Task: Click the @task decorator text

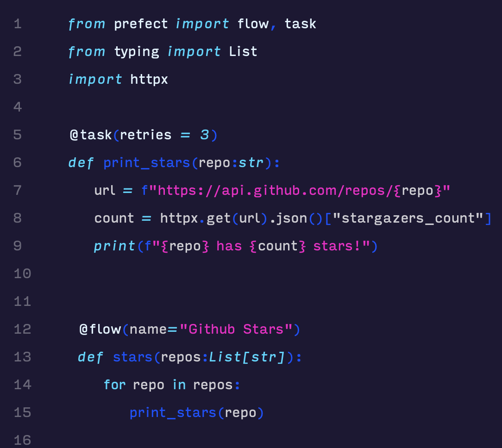Action: pos(91,135)
